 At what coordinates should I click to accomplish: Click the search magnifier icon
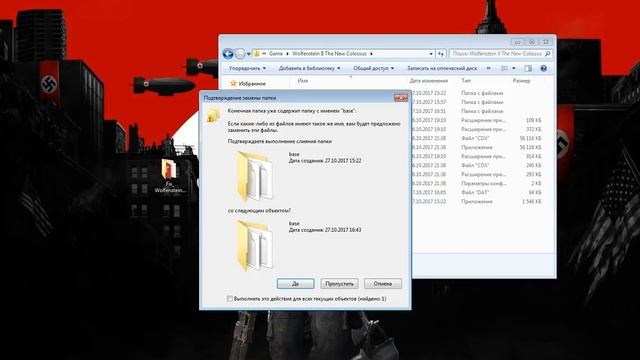[548, 53]
